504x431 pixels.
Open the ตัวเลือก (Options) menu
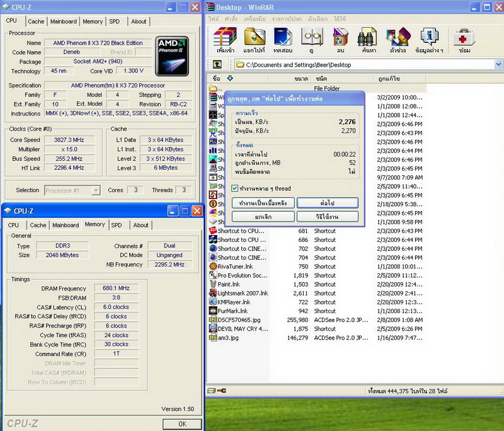click(318, 19)
